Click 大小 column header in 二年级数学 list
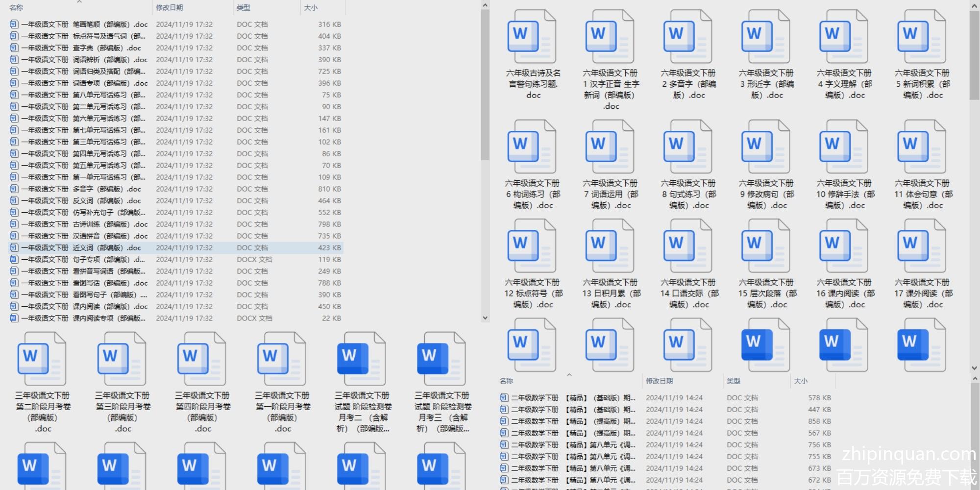980x490 pixels. 801,381
